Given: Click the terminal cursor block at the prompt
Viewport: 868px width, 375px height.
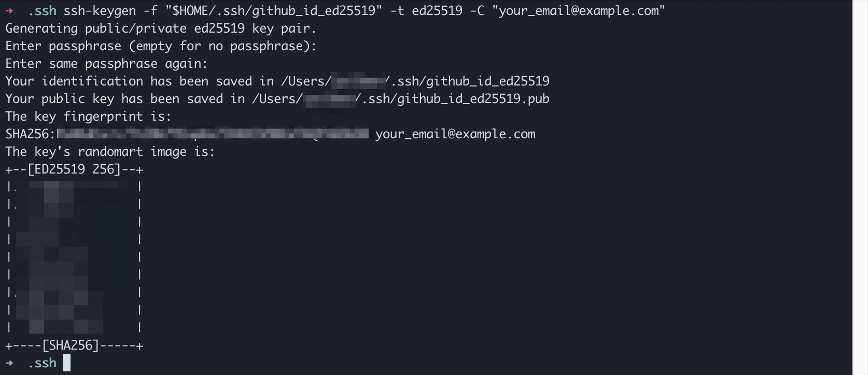Looking at the screenshot, I should tap(67, 363).
